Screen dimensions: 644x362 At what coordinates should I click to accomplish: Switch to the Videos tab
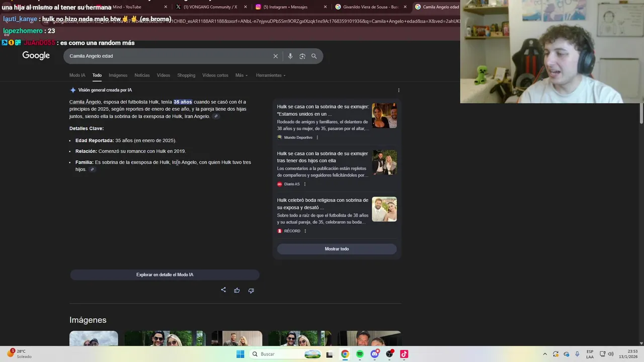[164, 75]
